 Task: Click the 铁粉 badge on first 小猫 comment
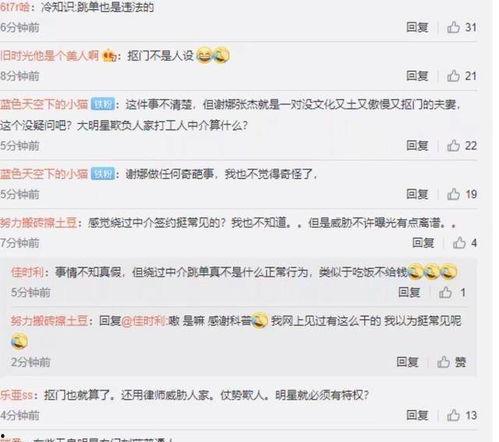(x=103, y=104)
